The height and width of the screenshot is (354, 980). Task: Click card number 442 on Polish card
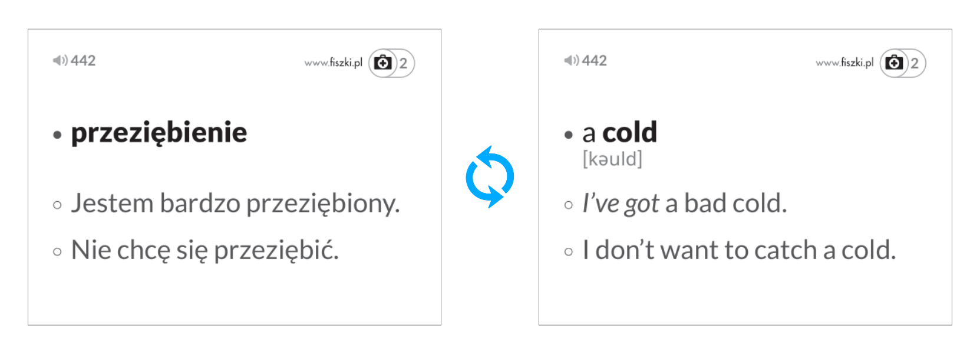(83, 60)
